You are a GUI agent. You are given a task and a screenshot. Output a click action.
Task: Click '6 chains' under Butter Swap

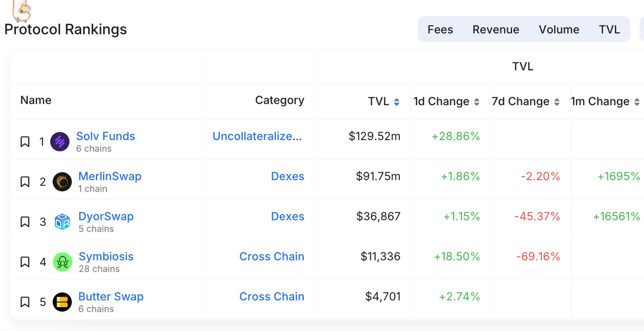[96, 309]
